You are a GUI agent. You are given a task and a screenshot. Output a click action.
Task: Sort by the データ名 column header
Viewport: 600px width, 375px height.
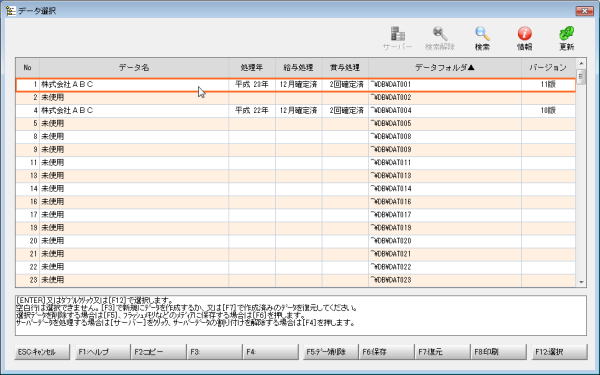134,67
